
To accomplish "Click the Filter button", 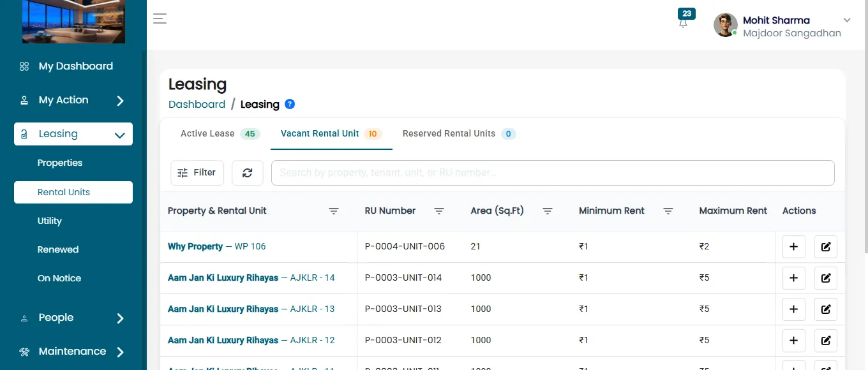I will click(x=197, y=173).
